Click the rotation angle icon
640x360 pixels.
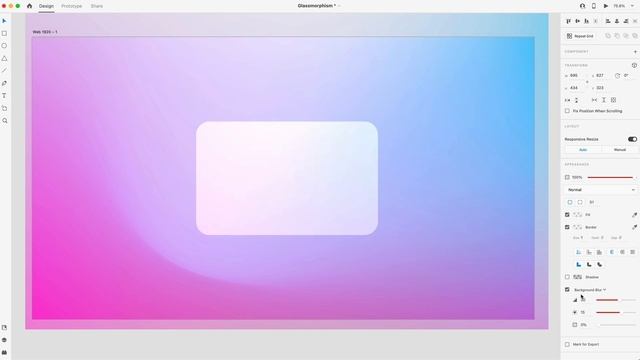pos(617,76)
